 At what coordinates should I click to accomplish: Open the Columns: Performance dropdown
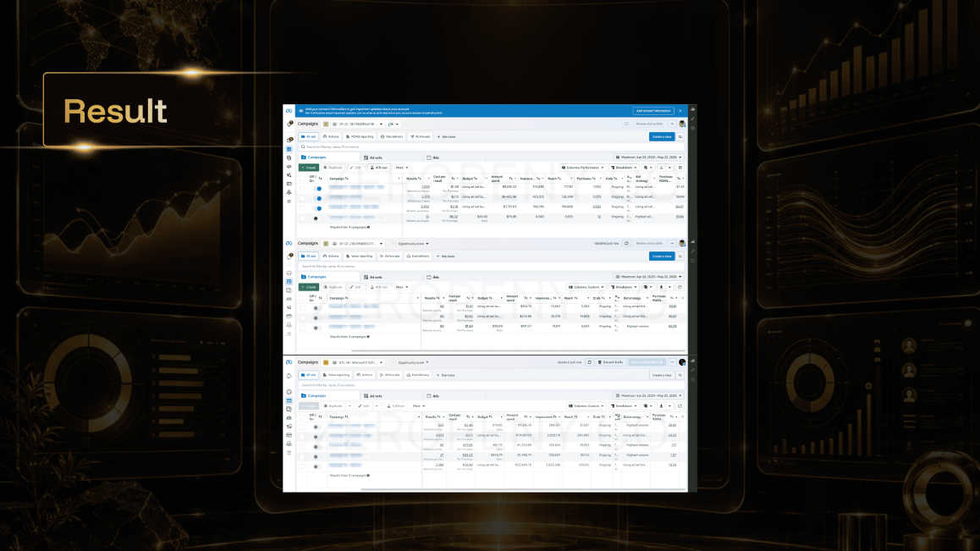coord(582,168)
